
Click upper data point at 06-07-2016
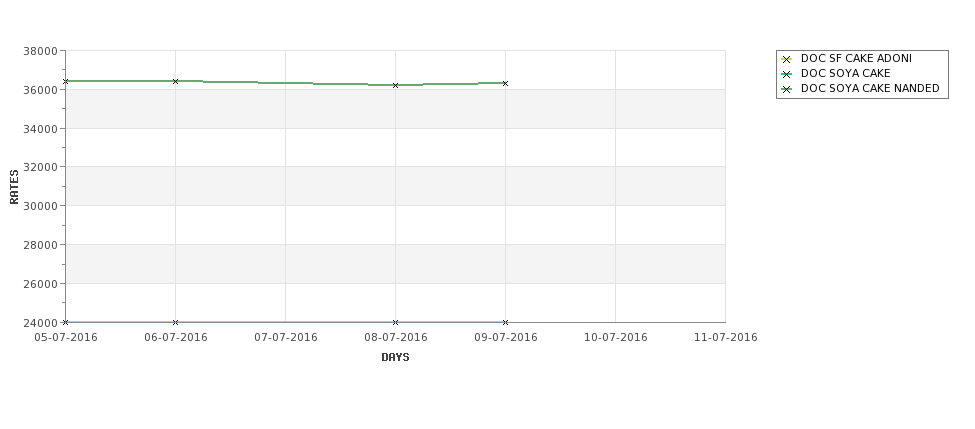click(x=175, y=81)
